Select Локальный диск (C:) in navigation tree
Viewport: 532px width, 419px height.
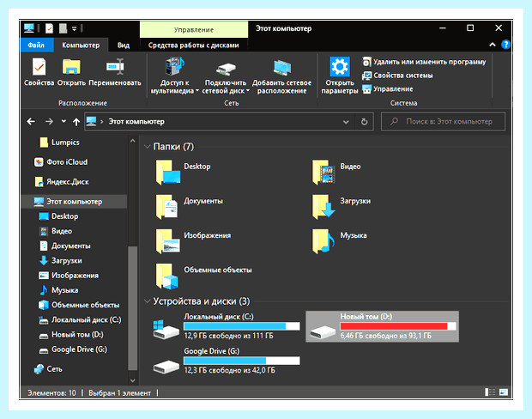click(x=80, y=320)
